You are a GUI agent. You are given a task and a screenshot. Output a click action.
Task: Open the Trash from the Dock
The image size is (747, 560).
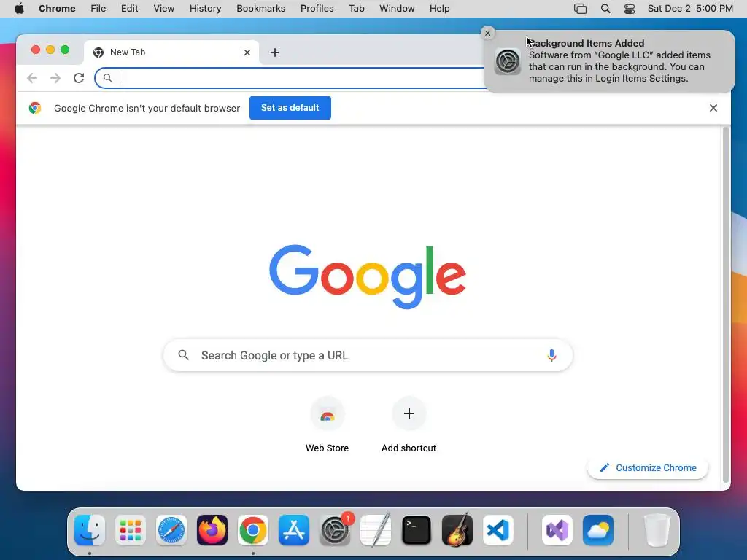pos(657,530)
